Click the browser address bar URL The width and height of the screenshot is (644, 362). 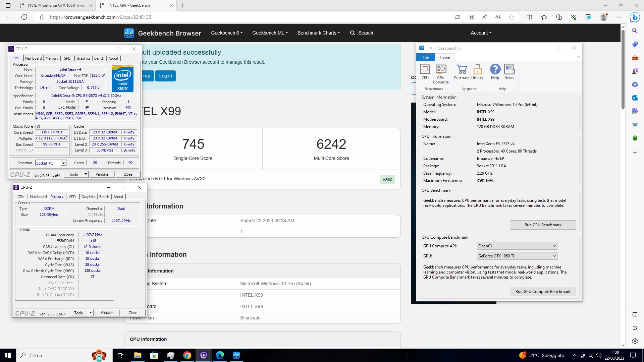tap(101, 17)
